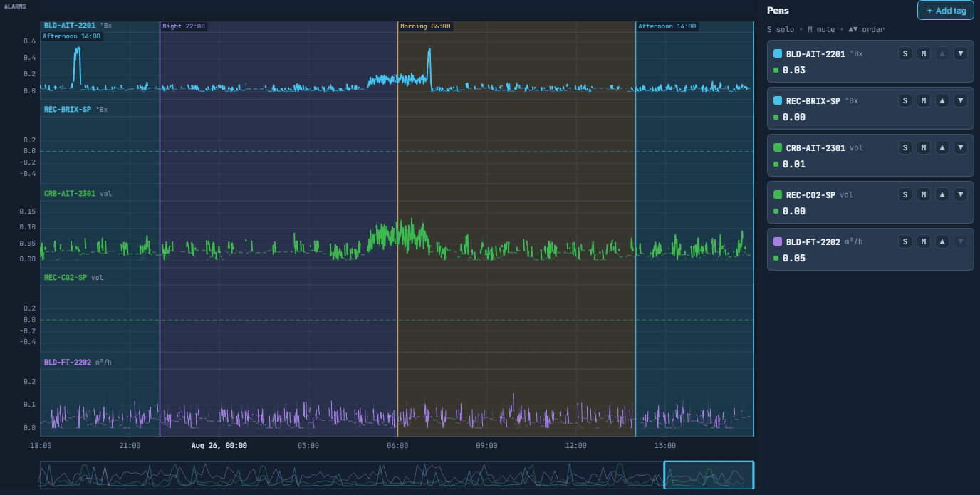Image resolution: width=980 pixels, height=495 pixels.
Task: Solo the BLD-FT-2202 pen
Action: (x=905, y=241)
